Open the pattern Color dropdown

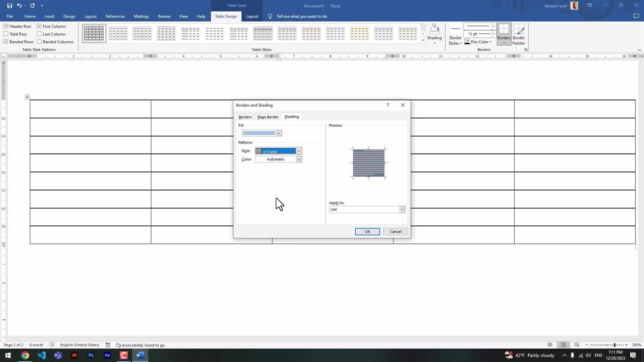298,159
